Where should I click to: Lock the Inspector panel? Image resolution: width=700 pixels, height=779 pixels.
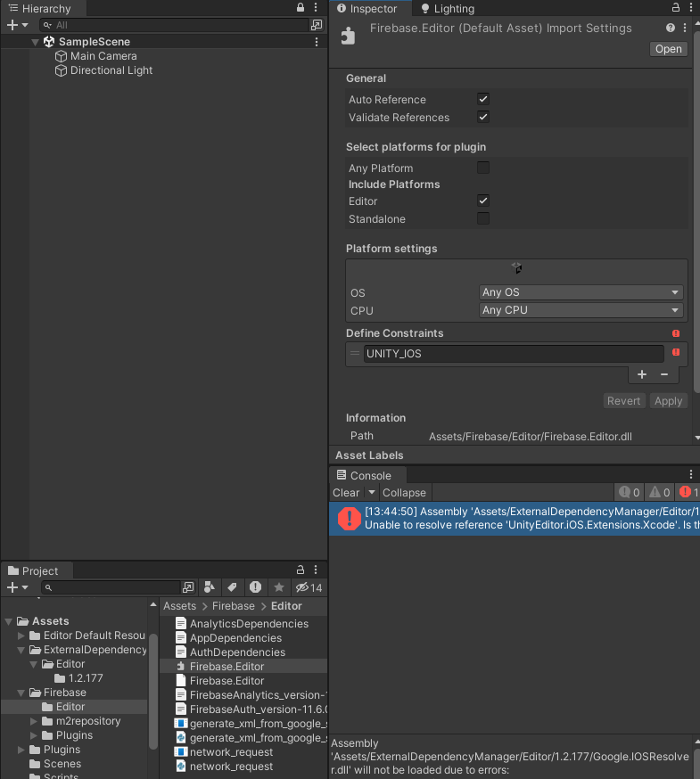pyautogui.click(x=676, y=7)
